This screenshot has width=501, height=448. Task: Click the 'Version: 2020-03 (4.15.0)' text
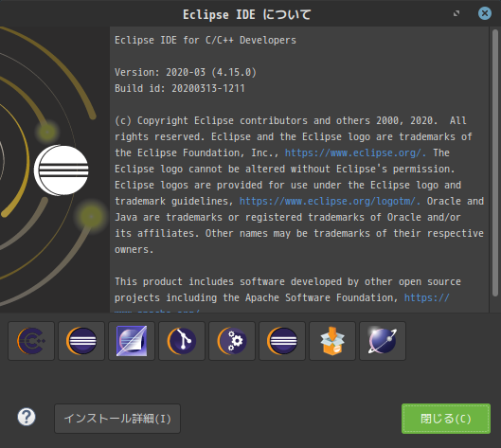click(x=186, y=72)
